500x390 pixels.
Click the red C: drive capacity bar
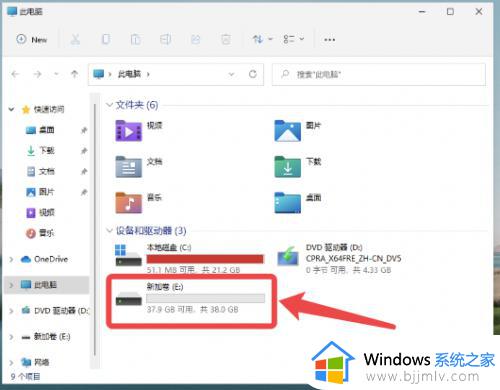pos(205,259)
